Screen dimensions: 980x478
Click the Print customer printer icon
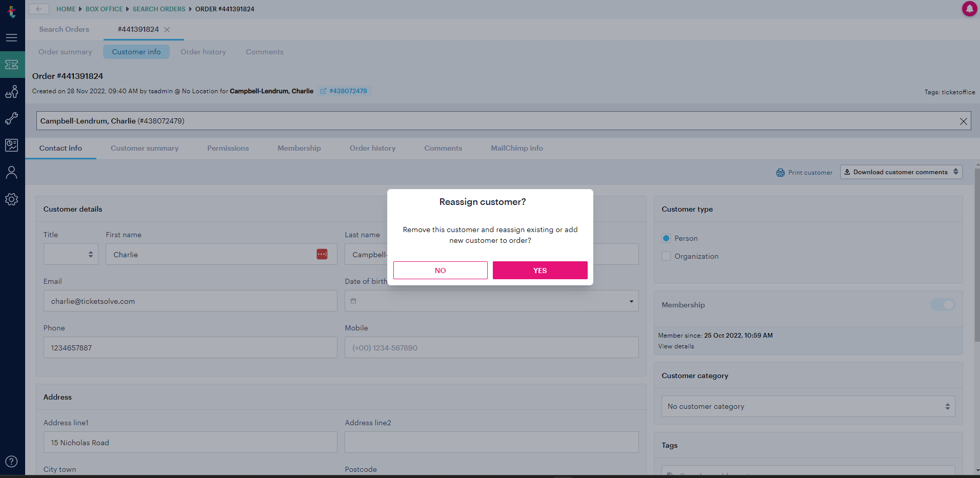coord(780,173)
